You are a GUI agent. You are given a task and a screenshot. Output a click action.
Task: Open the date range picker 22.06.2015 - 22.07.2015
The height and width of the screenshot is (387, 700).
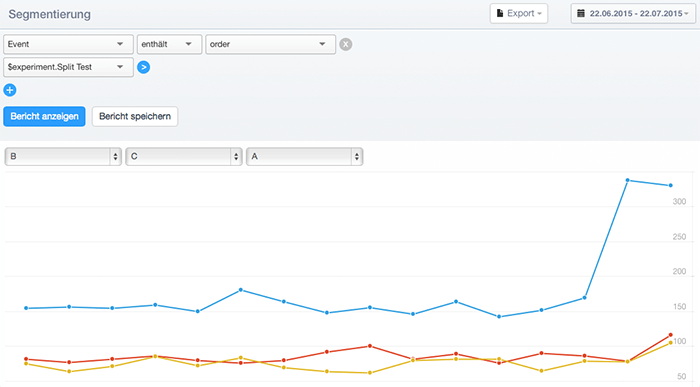633,13
